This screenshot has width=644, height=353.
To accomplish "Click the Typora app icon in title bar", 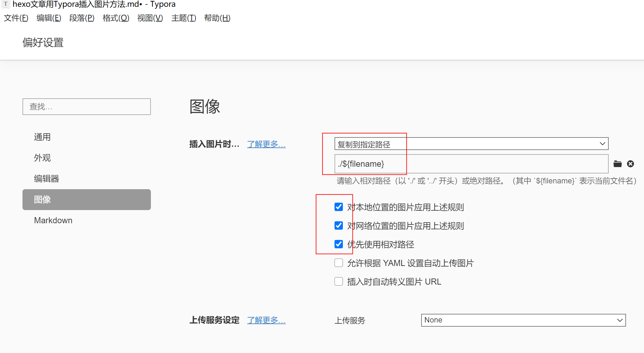I will [x=5, y=4].
